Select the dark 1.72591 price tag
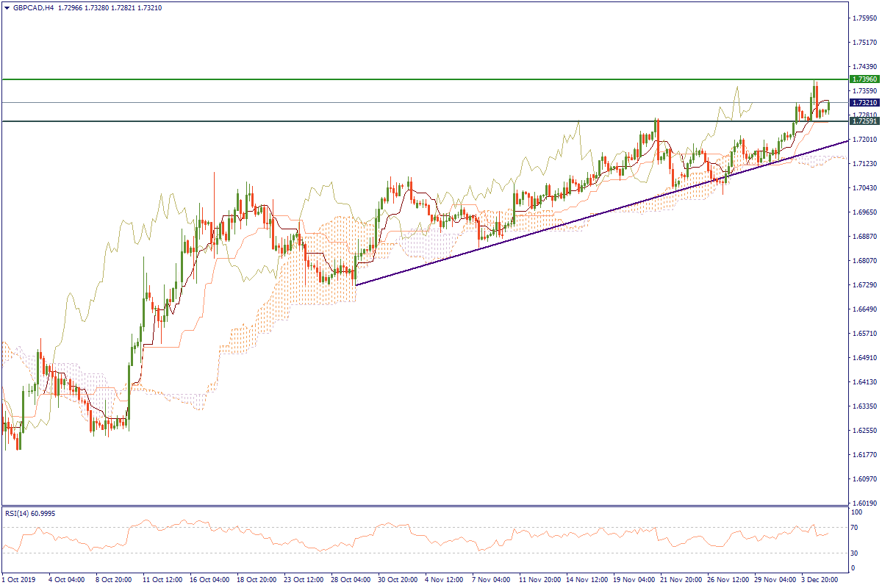 point(861,121)
